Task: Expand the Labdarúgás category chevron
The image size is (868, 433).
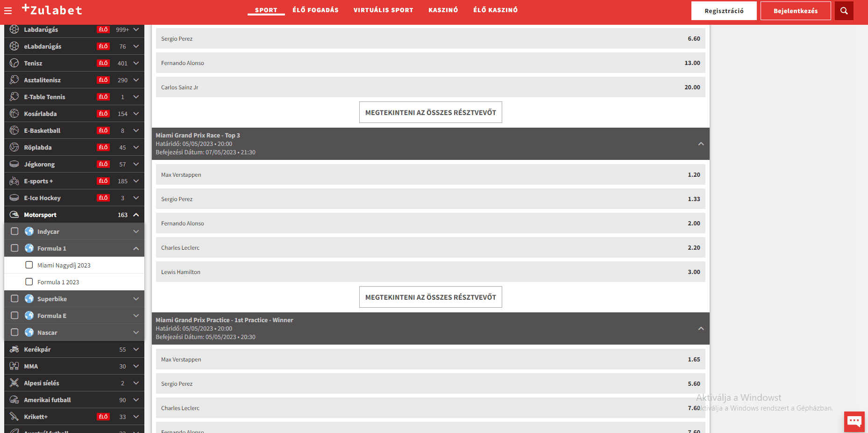Action: [136, 29]
